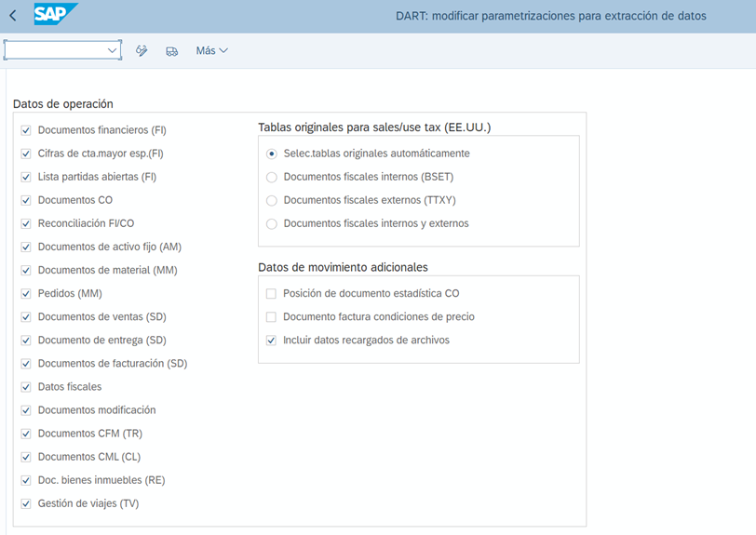Open the Más menu
This screenshot has width=756, height=535.
click(x=211, y=50)
